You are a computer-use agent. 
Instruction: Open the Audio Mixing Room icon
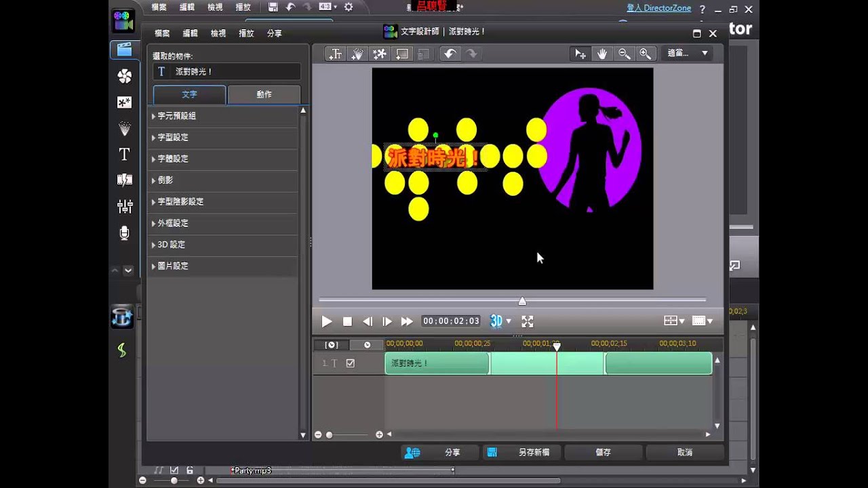pyautogui.click(x=124, y=206)
